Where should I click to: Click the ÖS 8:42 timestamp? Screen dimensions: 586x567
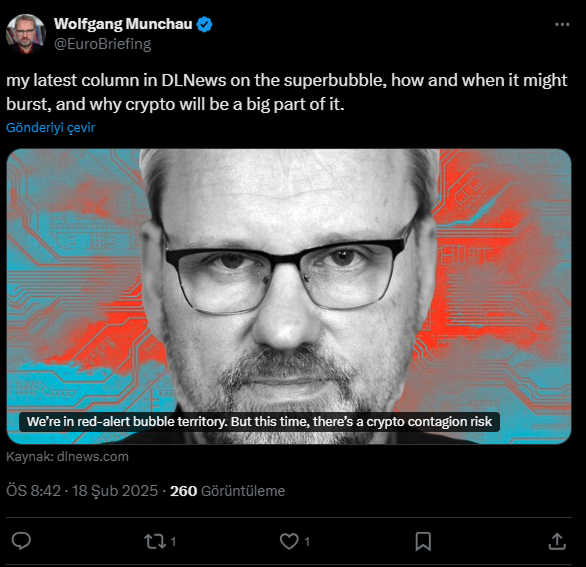coord(33,491)
